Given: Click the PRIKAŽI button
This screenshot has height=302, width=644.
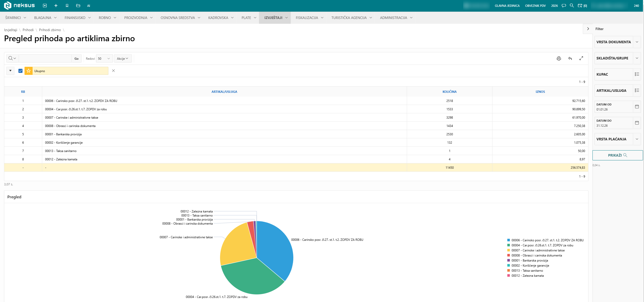Looking at the screenshot, I should (617, 155).
